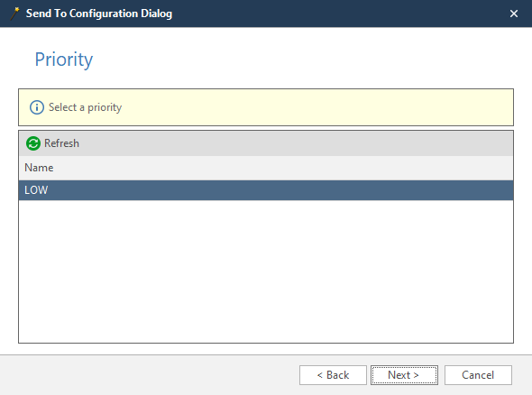Close the Send To Configuration Dialog

(x=514, y=14)
